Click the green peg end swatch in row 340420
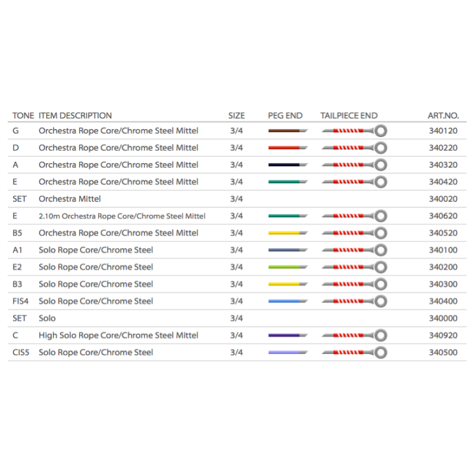This screenshot has height=476, width=476. [288, 182]
